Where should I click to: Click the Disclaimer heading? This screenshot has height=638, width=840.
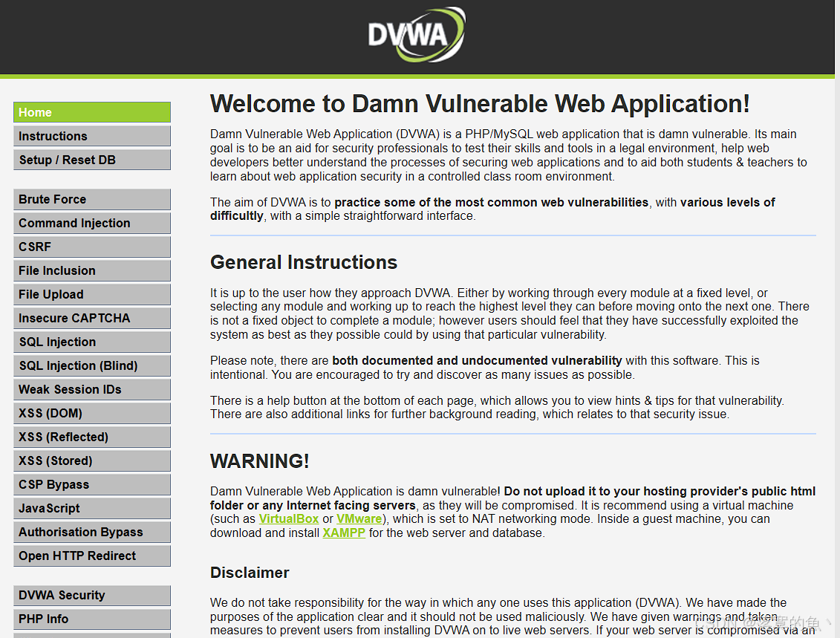point(250,573)
